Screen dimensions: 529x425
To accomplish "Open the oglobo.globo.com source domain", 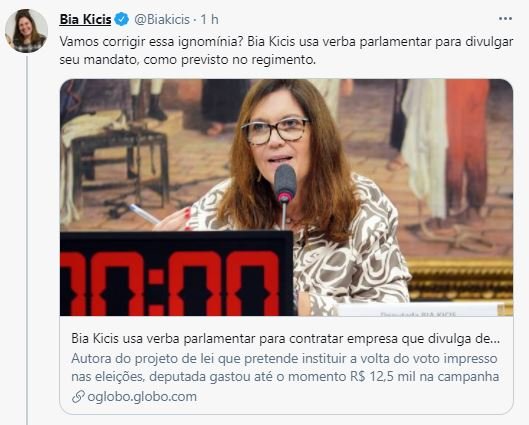I will (x=142, y=397).
